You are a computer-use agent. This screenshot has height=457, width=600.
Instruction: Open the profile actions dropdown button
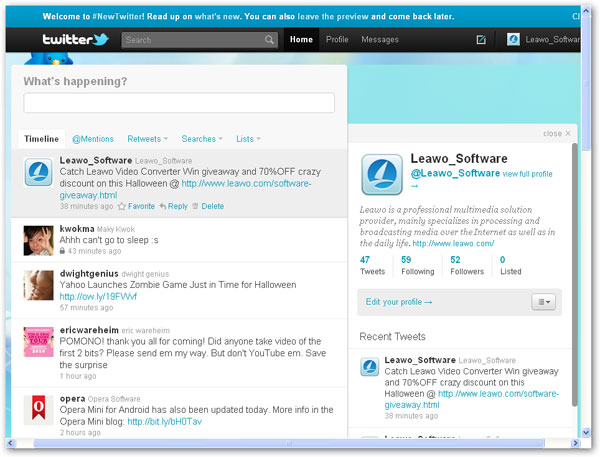click(543, 302)
